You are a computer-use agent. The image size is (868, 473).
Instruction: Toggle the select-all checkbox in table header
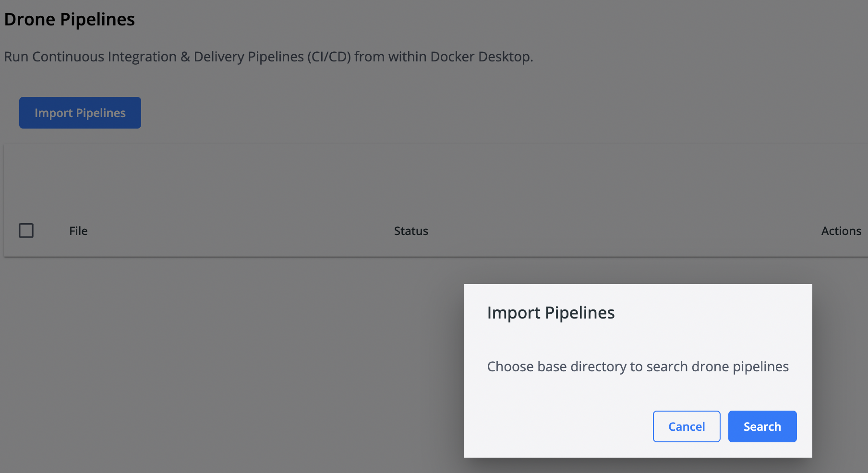click(26, 231)
